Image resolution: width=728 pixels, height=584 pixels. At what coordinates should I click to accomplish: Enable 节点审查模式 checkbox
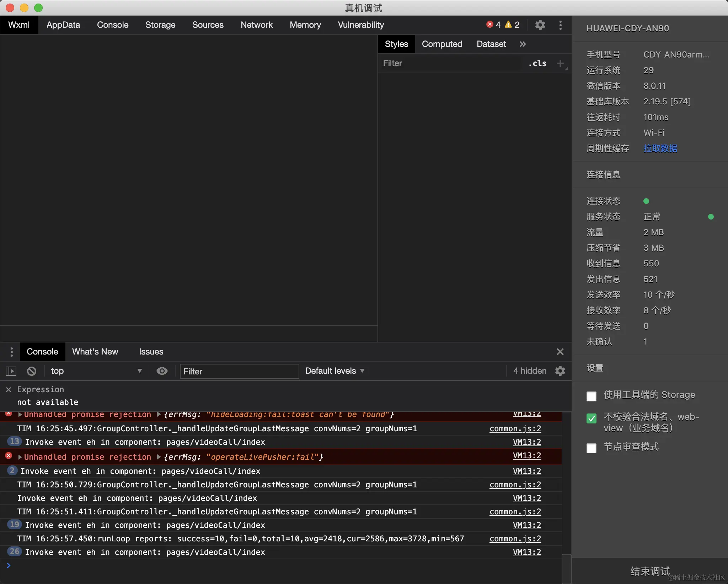point(591,448)
